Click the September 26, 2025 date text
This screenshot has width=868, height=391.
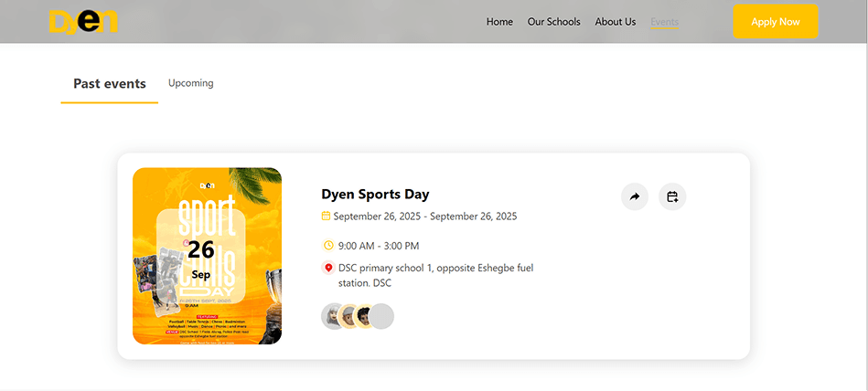[x=425, y=217]
